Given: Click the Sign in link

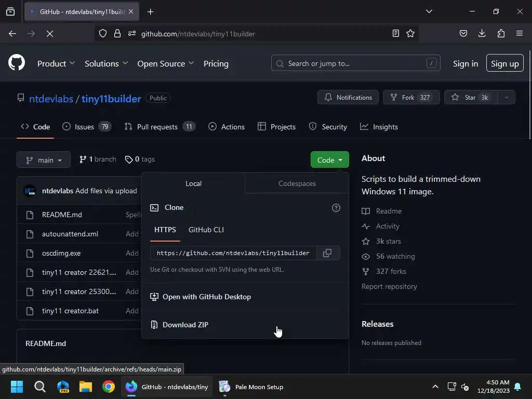Looking at the screenshot, I should (465, 64).
